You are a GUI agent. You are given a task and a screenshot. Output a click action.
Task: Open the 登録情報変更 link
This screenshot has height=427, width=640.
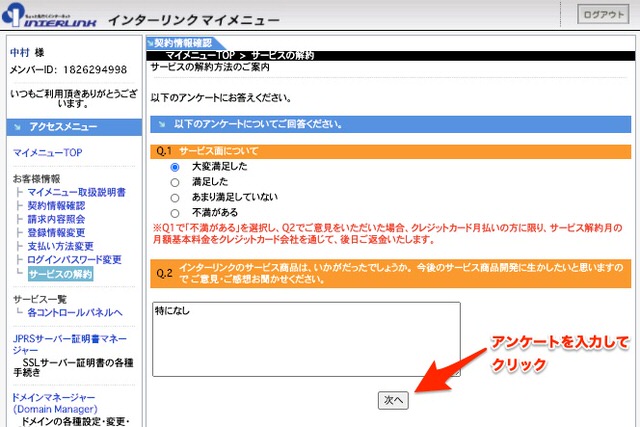pos(56,233)
